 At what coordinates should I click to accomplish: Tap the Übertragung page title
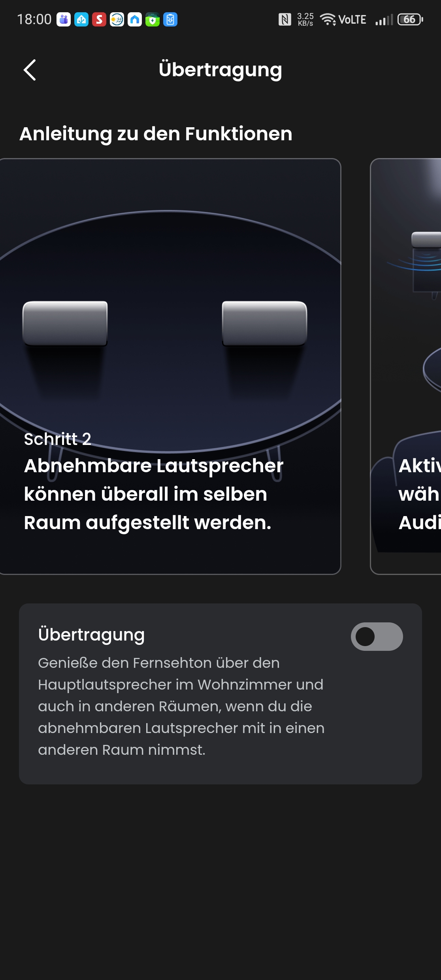(x=220, y=70)
